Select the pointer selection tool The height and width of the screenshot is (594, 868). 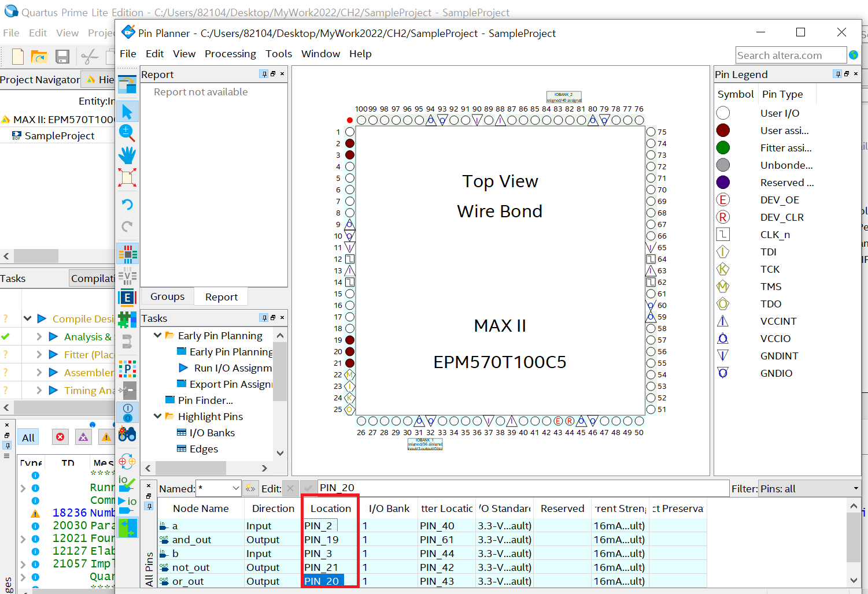tap(127, 111)
